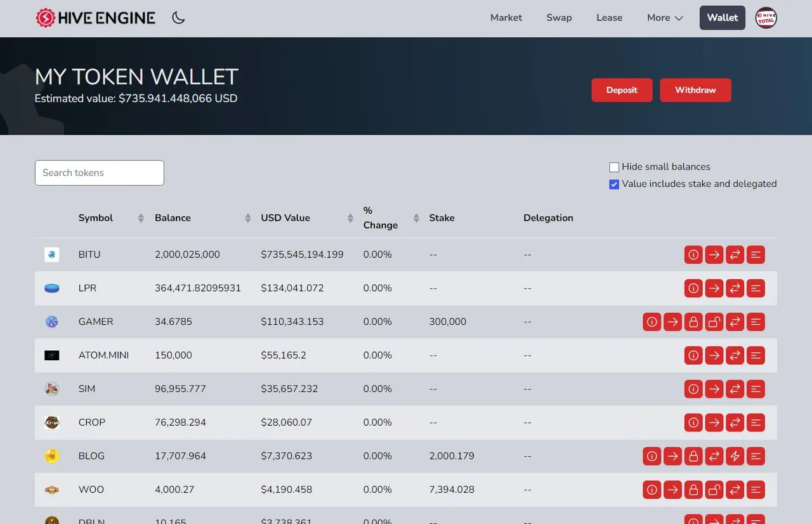
Task: Send CROP using the arrow icon
Action: pyautogui.click(x=714, y=423)
